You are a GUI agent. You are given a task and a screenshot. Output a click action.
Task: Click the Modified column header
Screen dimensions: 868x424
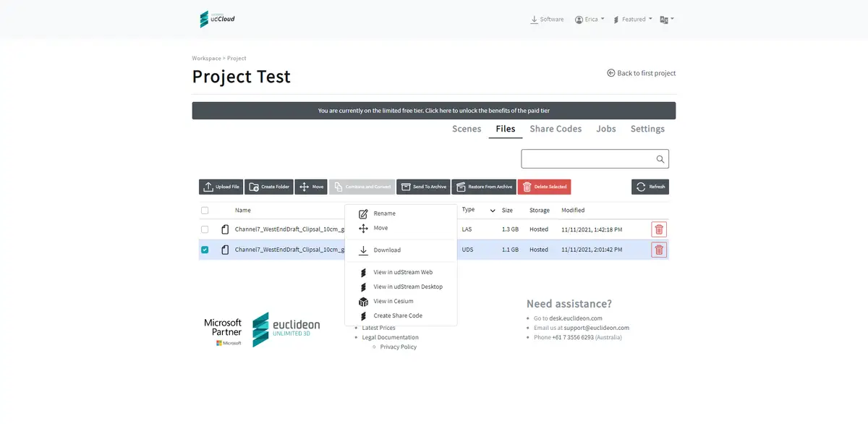pos(573,211)
